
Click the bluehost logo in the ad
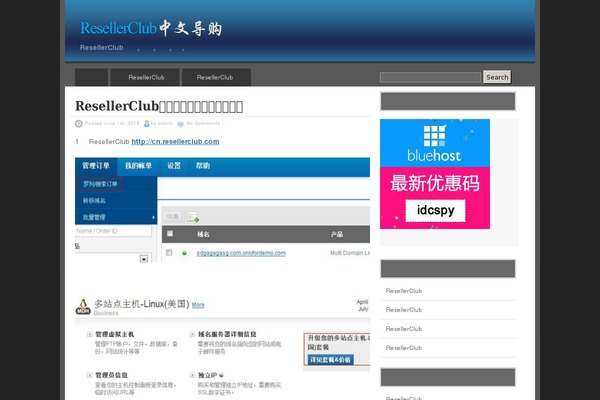coord(434,144)
